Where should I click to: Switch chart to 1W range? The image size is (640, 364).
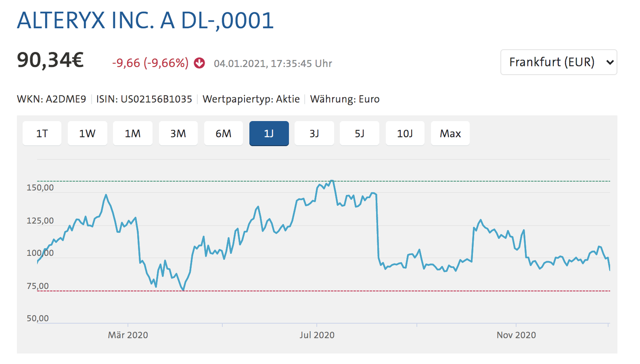tap(87, 133)
